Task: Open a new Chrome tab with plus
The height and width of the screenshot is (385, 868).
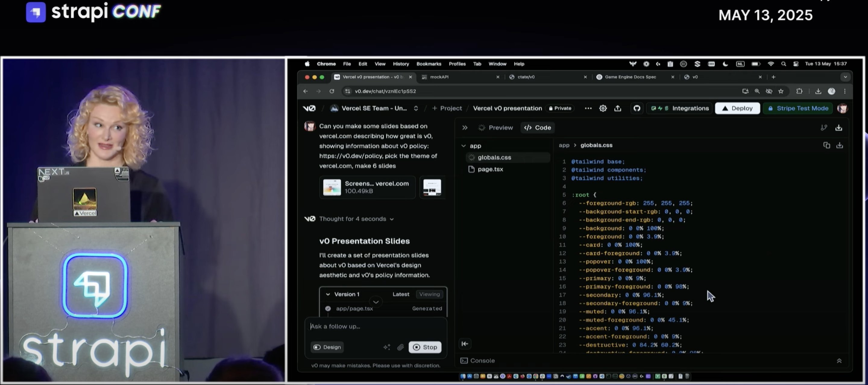Action: (773, 77)
